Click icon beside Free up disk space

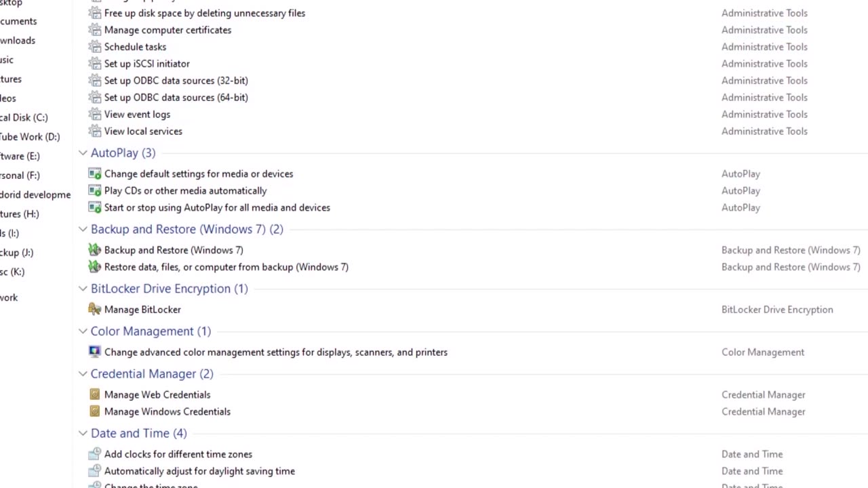click(95, 13)
